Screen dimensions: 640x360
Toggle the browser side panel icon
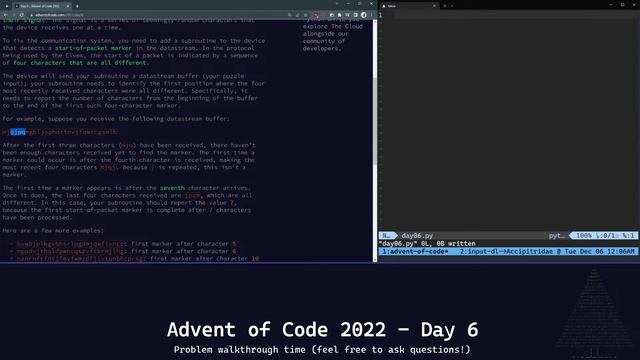tap(356, 15)
